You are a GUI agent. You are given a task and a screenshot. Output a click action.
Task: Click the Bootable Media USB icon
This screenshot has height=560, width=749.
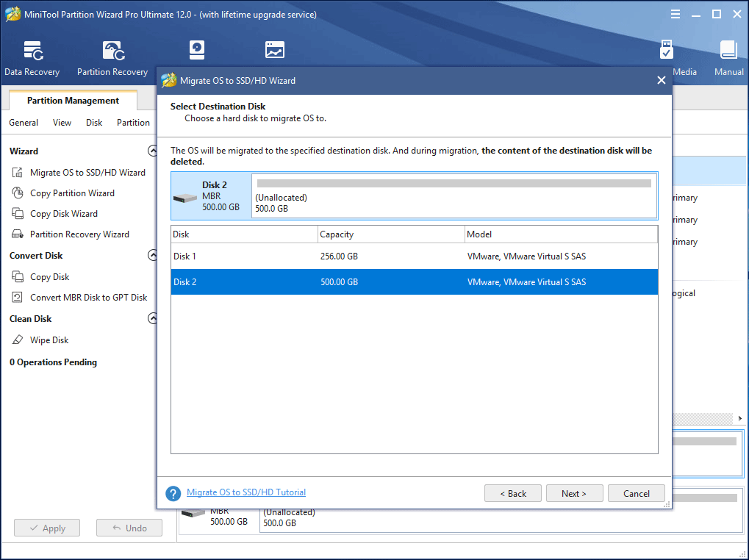pyautogui.click(x=667, y=51)
